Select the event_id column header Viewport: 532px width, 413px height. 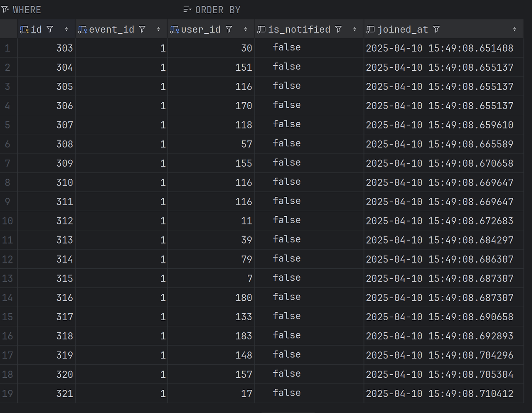pos(121,29)
